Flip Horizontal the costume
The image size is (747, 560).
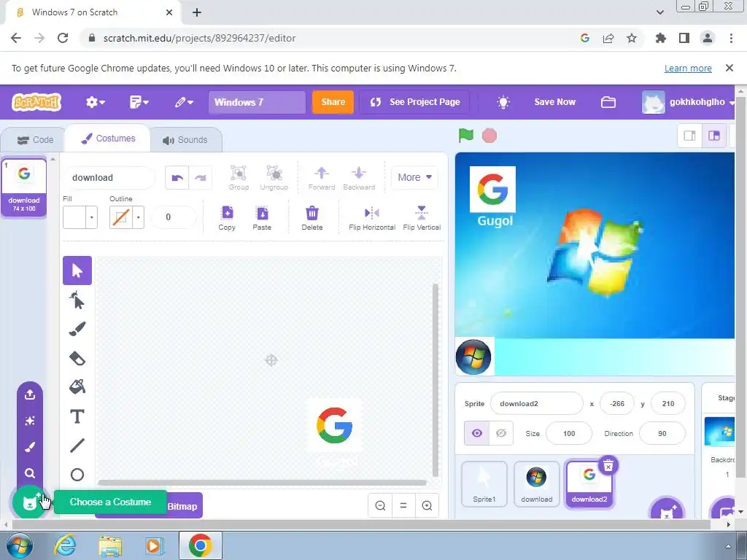coord(372,218)
